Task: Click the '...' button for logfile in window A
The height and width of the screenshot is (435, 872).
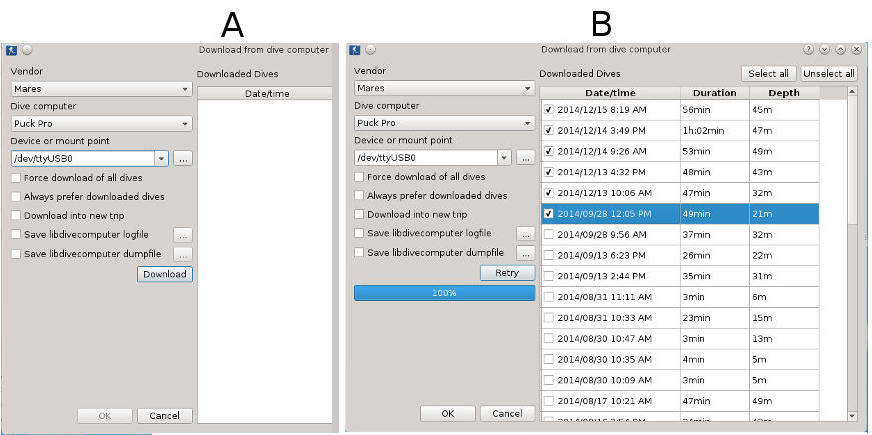Action: pos(182,235)
